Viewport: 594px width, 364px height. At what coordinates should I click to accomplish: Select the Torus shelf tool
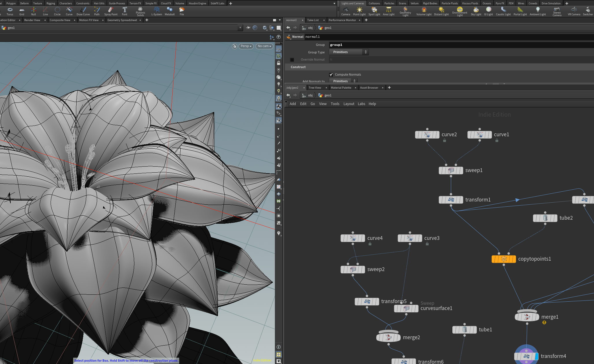click(10, 11)
